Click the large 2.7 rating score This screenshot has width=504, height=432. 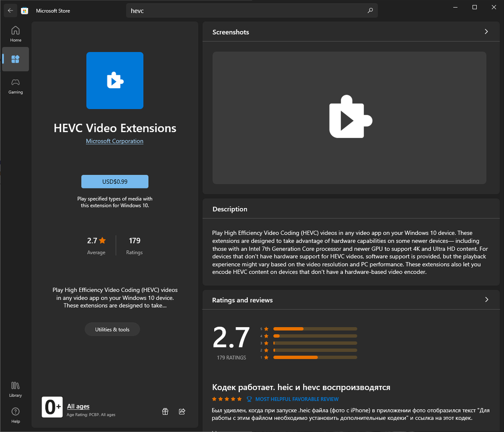(231, 338)
